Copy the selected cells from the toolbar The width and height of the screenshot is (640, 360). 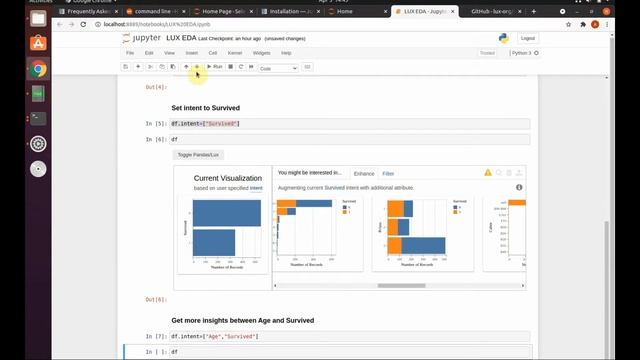tap(162, 67)
